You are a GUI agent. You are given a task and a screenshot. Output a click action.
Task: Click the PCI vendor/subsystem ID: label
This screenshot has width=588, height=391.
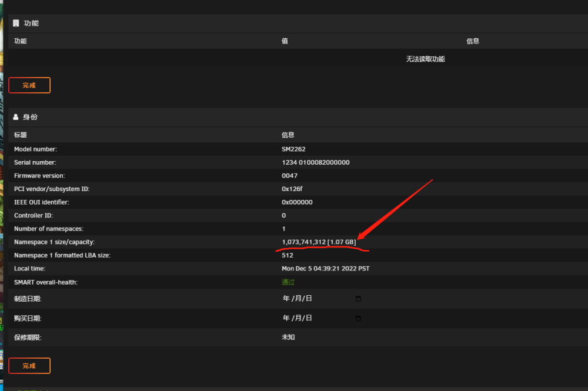(52, 189)
